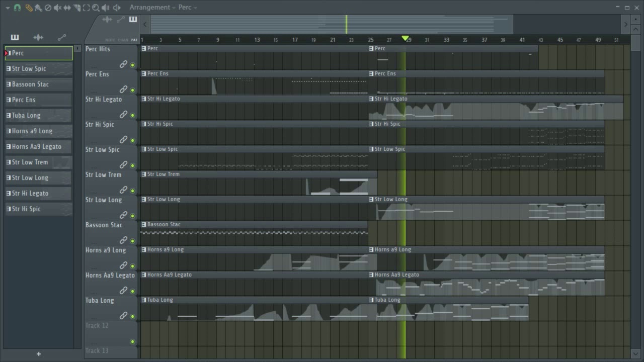This screenshot has width=644, height=362.
Task: Open the Perc pattern selector dropdown
Action: pyautogui.click(x=188, y=8)
